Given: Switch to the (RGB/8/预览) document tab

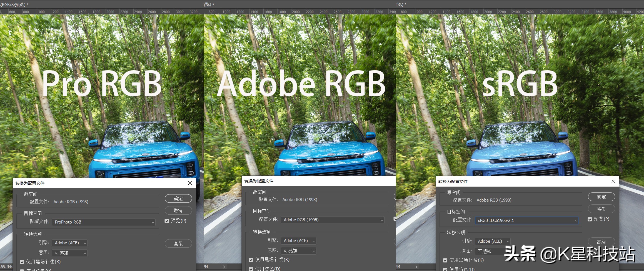Looking at the screenshot, I should pos(14,4).
